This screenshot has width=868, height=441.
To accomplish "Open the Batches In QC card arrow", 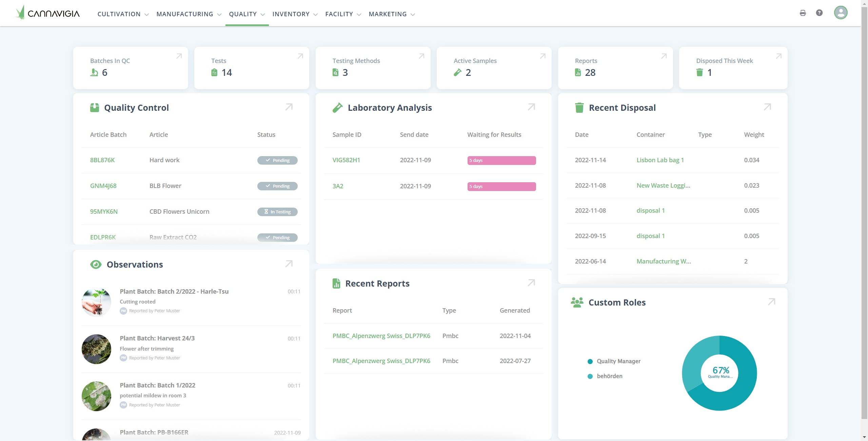I will (x=179, y=56).
